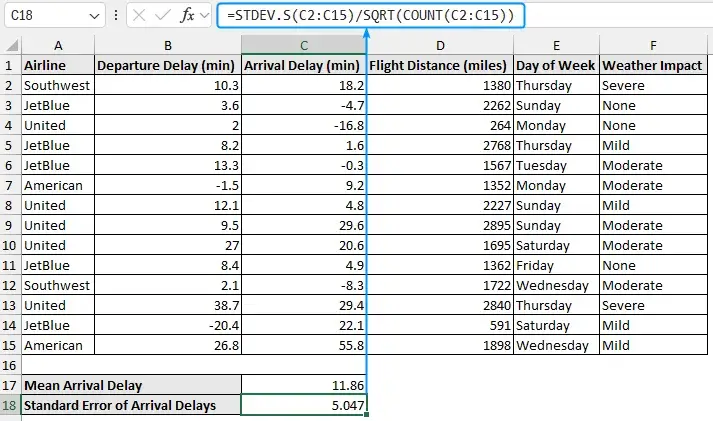
Task: Select column A header
Action: click(58, 45)
